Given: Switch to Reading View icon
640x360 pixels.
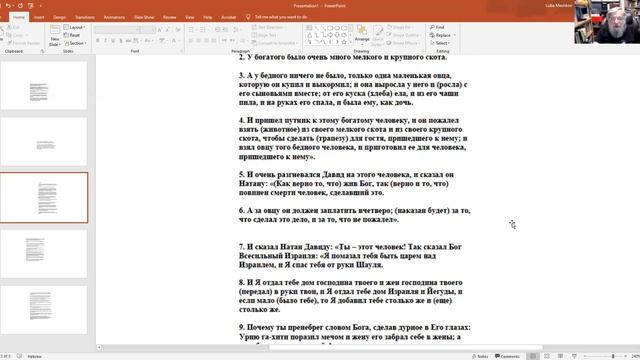Looking at the screenshot, I should (560, 356).
